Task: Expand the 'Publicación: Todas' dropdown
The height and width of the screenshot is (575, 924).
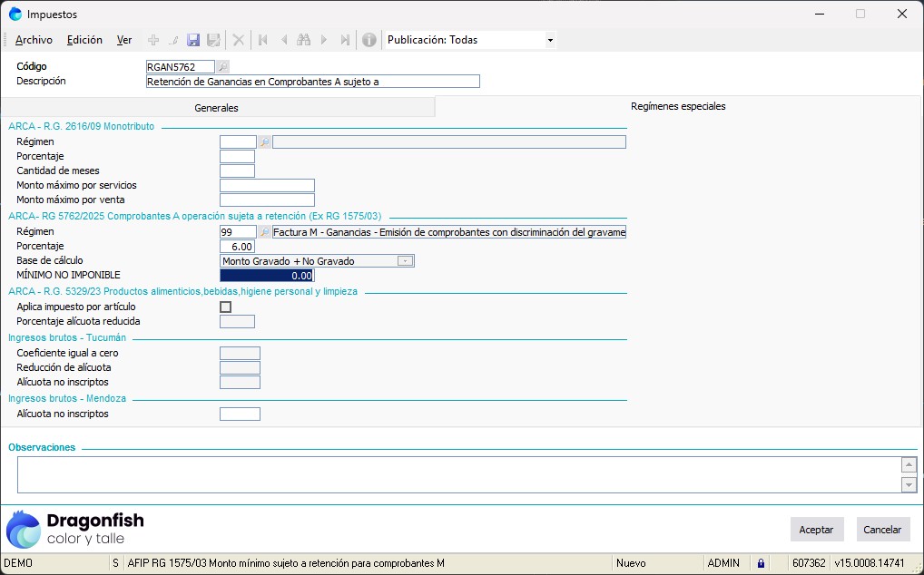Action: (550, 40)
